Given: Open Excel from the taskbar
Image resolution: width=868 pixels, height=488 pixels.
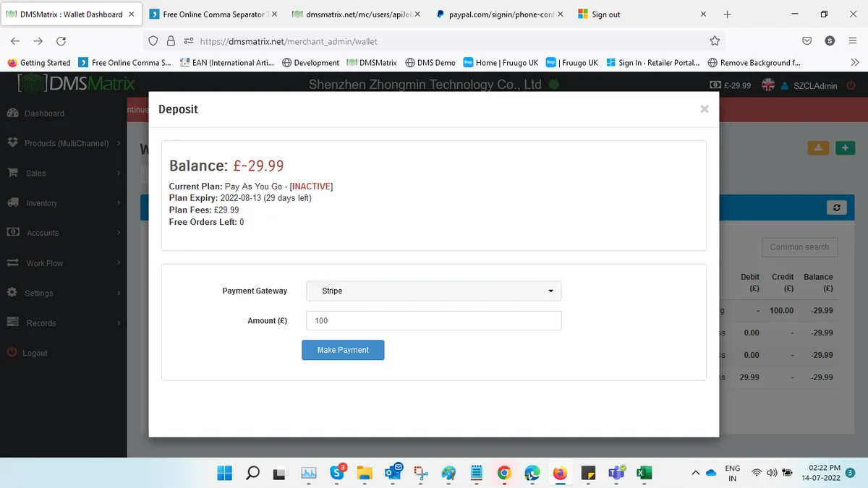Looking at the screenshot, I should 643,473.
